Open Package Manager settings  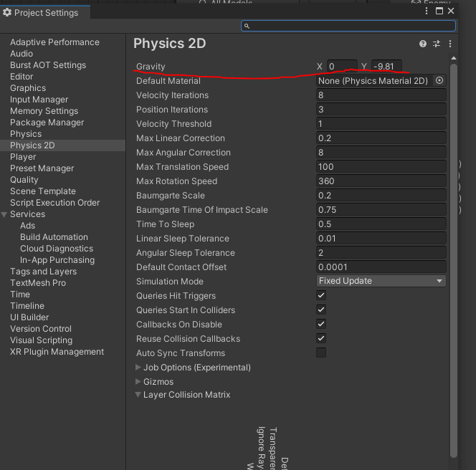point(47,123)
